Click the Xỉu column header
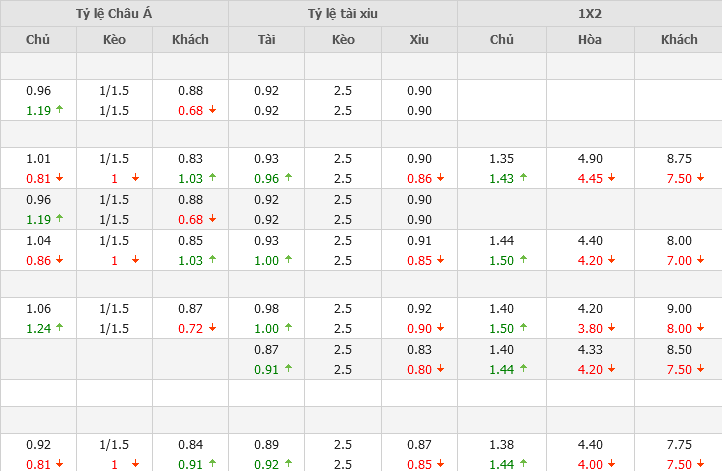Viewport: 722px width, 471px height. tap(419, 39)
